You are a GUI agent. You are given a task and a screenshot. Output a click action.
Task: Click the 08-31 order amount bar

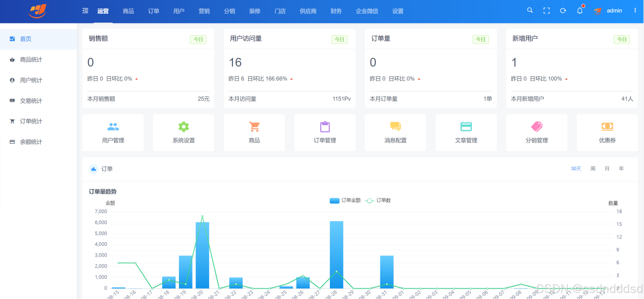pyautogui.click(x=387, y=272)
